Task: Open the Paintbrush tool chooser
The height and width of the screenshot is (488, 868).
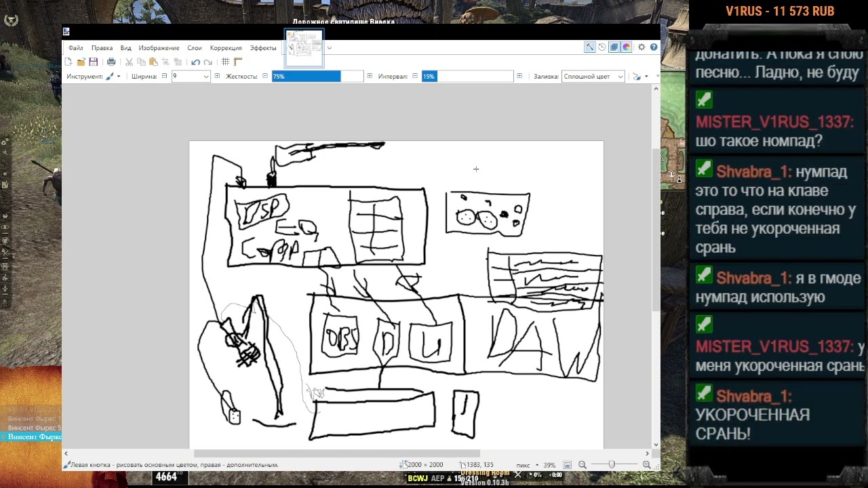Action: (113, 77)
